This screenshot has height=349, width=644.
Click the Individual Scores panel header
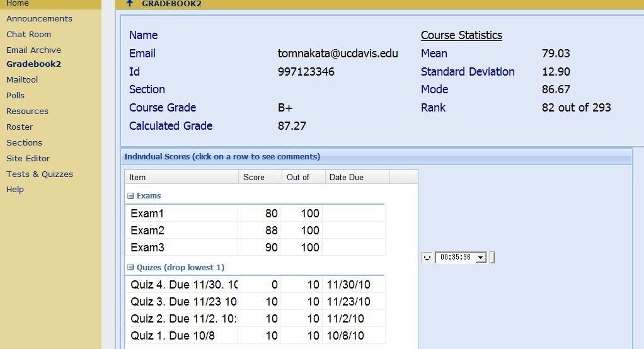click(x=377, y=156)
